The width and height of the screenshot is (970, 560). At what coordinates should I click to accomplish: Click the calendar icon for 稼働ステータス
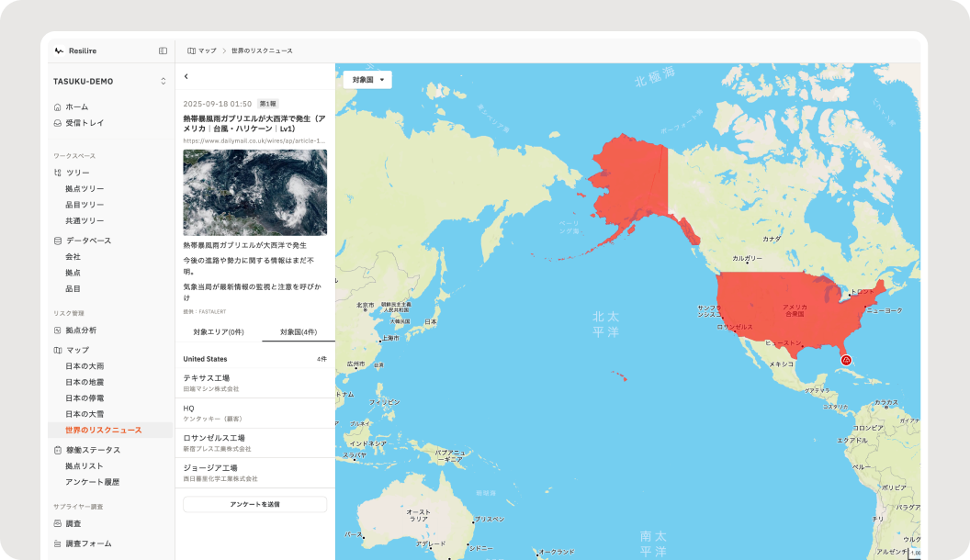58,450
